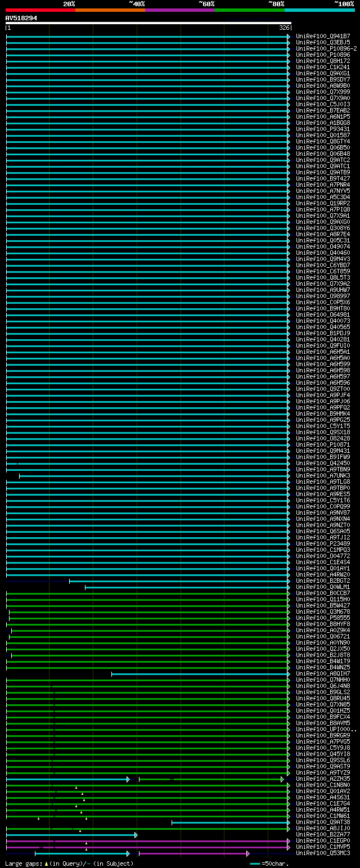Select the UniRef100_Q9SX18 label
This screenshot has height=868, width=360.
point(323,432)
